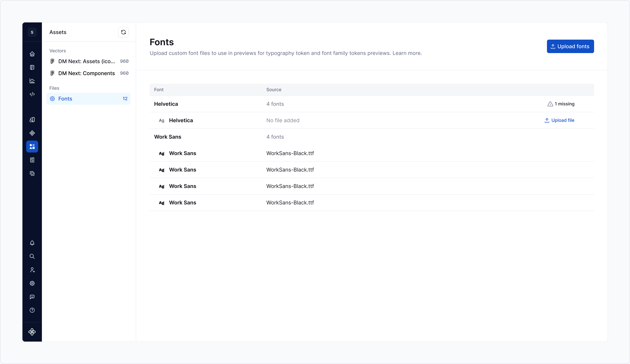This screenshot has height=364, width=630.
Task: Open the Foundations palette section
Action: click(x=32, y=120)
